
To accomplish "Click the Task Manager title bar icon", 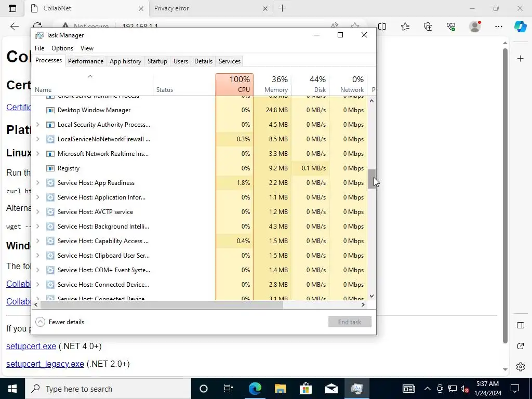I will tap(39, 35).
